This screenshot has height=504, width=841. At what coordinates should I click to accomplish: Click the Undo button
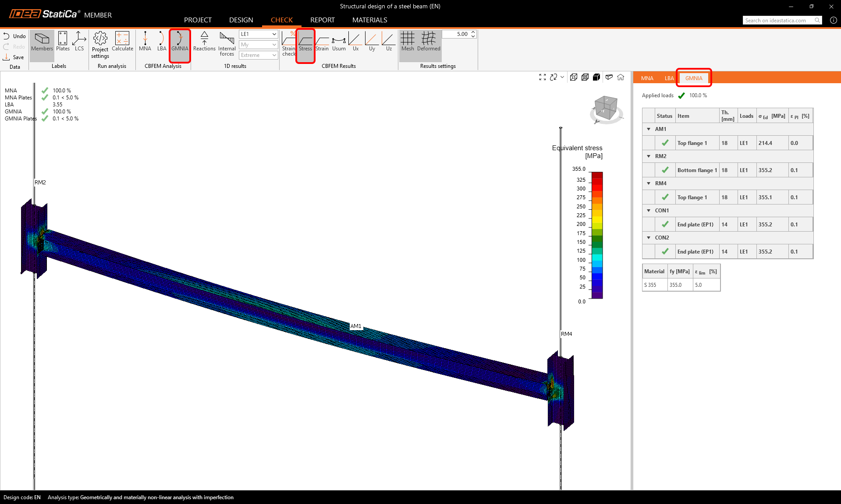click(15, 36)
